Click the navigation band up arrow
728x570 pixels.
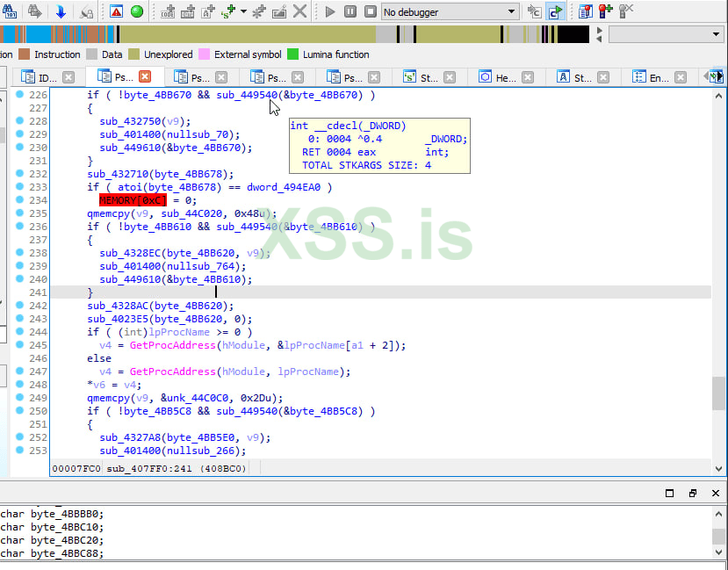click(x=600, y=30)
